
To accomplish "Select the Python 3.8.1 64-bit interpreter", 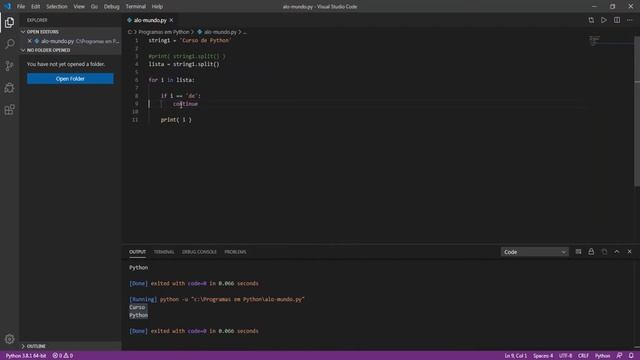I will (26, 356).
